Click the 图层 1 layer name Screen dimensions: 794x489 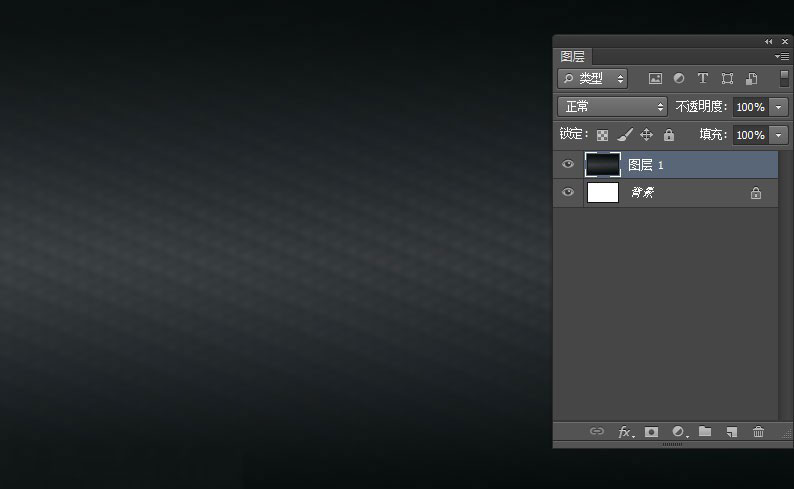[x=646, y=165]
